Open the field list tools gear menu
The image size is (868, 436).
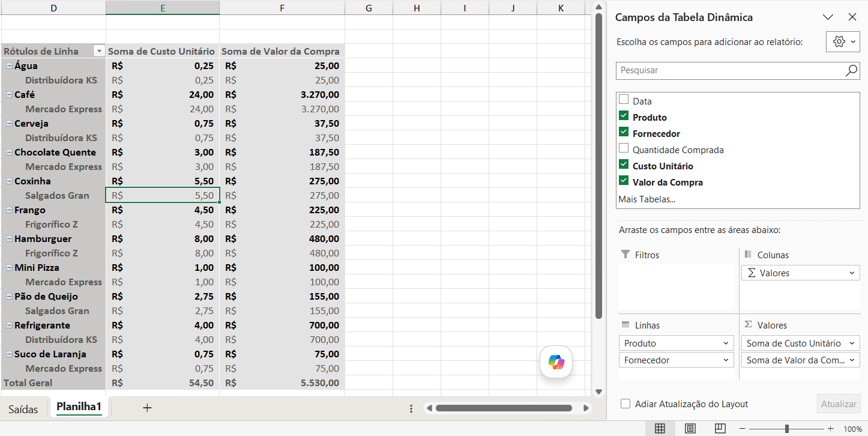(844, 42)
